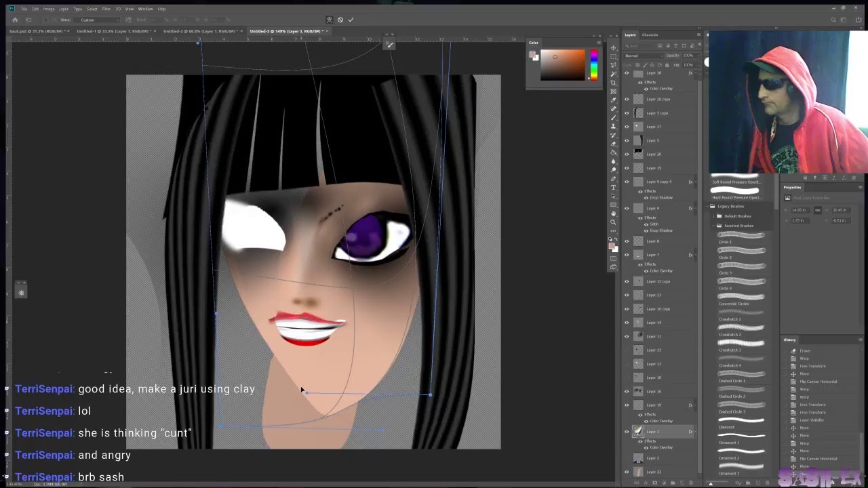Hide Layer 8
868x488 pixels.
[x=627, y=241]
